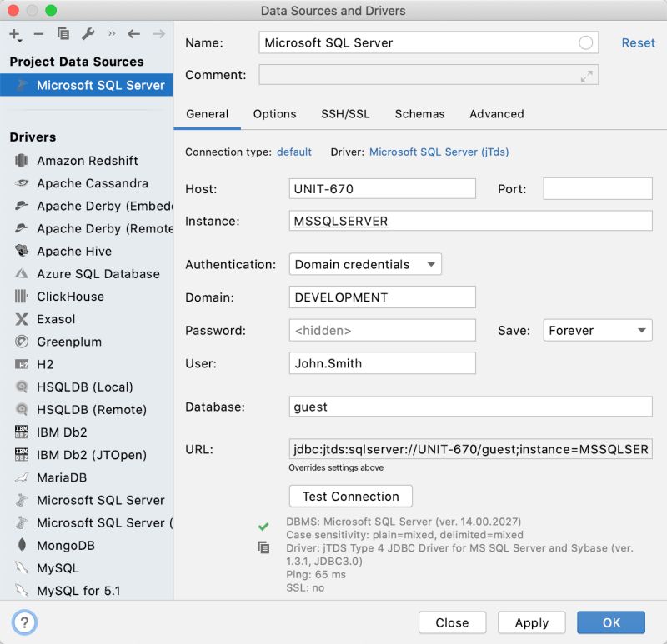Switch to the SSH/SSL tab

[x=345, y=114]
